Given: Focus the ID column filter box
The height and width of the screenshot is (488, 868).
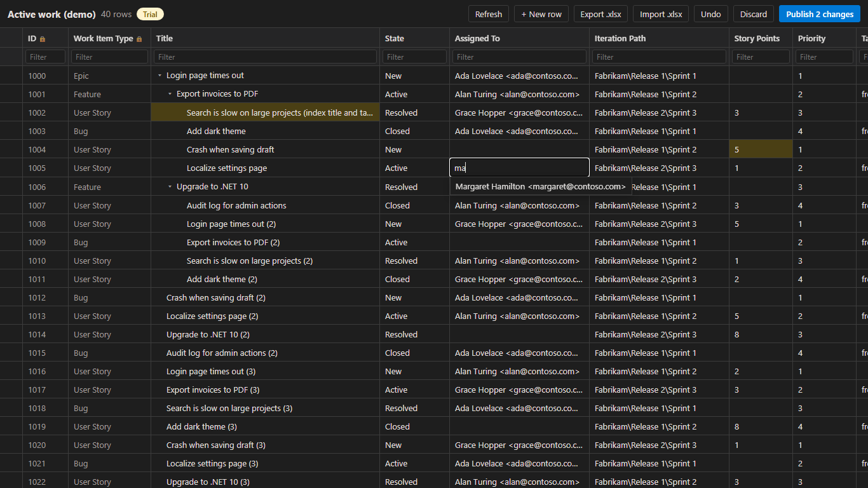Looking at the screenshot, I should pyautogui.click(x=46, y=57).
